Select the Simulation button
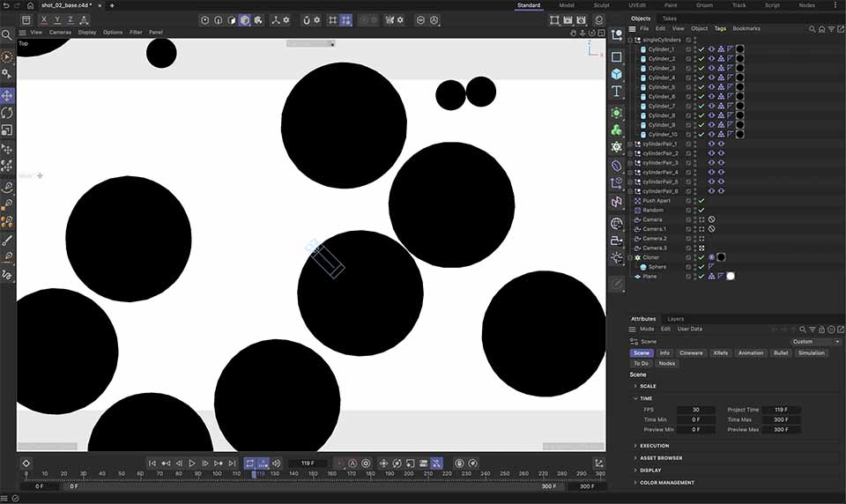This screenshot has height=504, width=846. [x=811, y=353]
